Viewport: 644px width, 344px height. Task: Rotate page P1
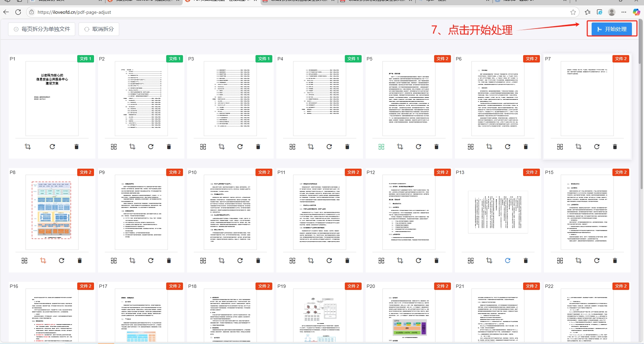(x=52, y=146)
